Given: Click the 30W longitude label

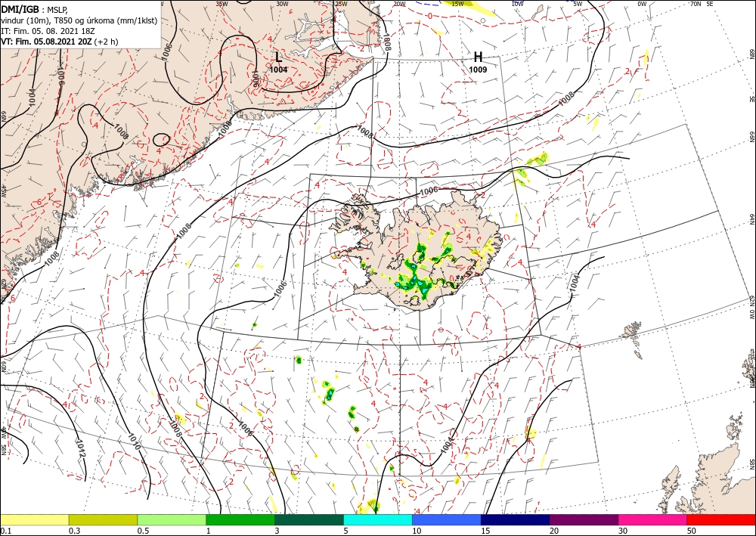Looking at the screenshot, I should 282,4.
